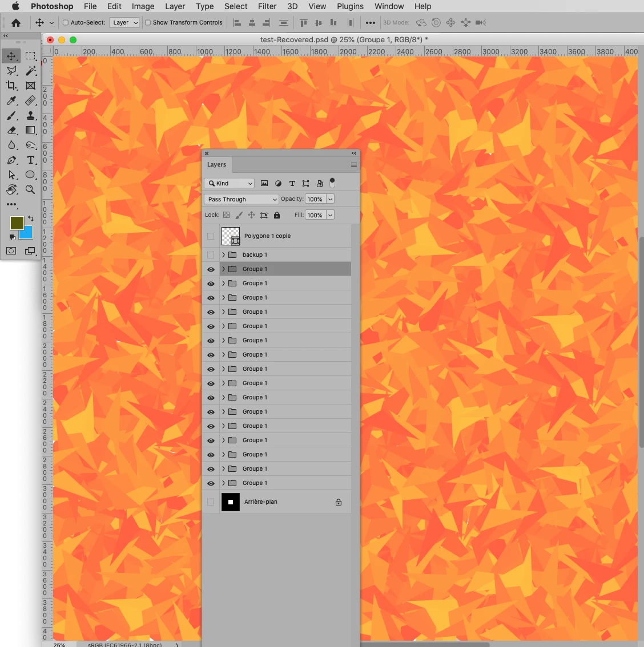Open the Fill slider dropdown arrow
The image size is (644, 647).
click(330, 215)
